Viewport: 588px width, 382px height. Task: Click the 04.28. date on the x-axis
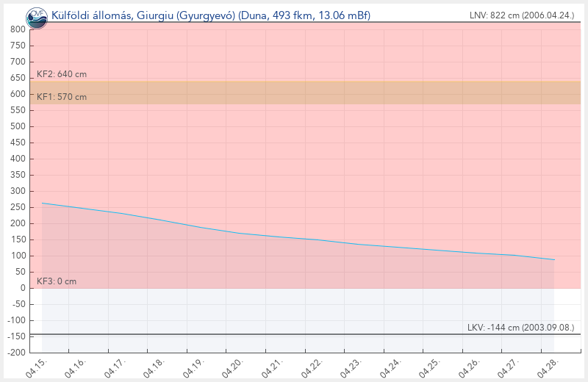click(x=549, y=368)
